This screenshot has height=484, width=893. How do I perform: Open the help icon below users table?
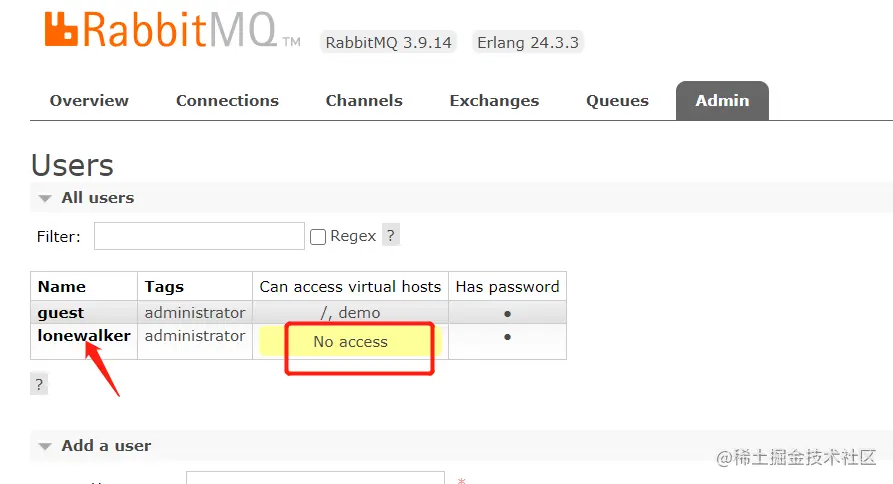(39, 384)
